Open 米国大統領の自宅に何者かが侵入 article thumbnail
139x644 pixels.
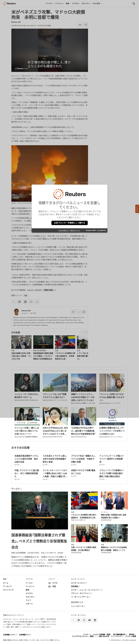point(21,342)
